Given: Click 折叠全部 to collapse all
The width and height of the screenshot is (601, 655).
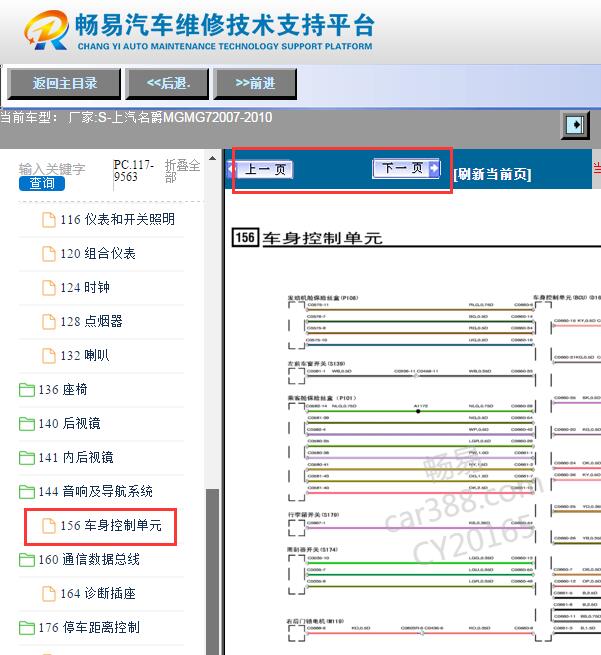Looking at the screenshot, I should click(x=183, y=171).
